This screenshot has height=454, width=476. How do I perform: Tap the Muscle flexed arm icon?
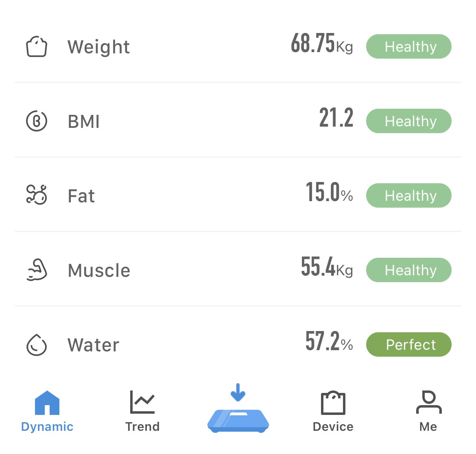click(x=37, y=270)
